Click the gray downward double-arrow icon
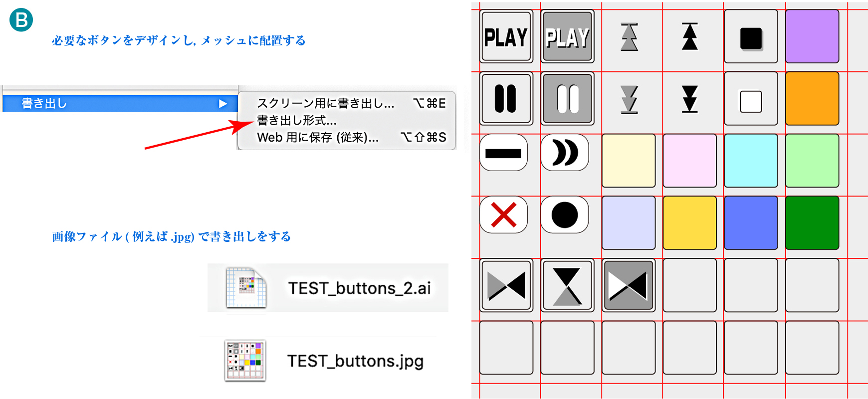 629,99
